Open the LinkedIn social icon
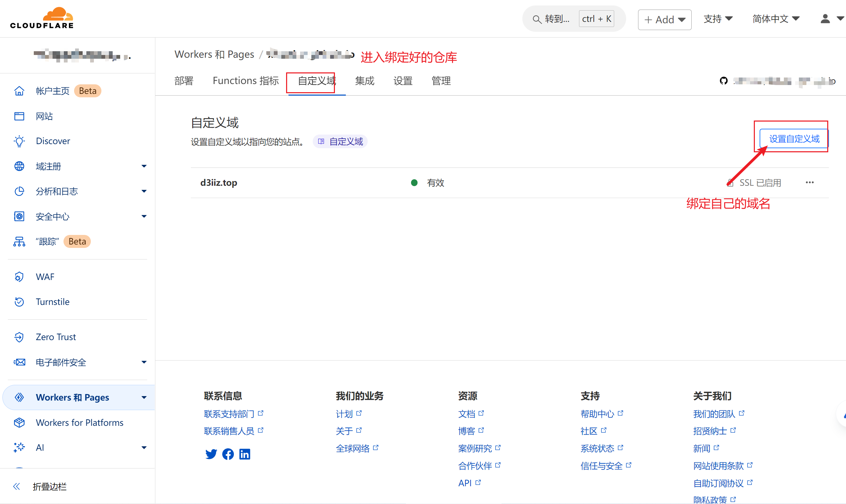The image size is (846, 504). (x=245, y=454)
